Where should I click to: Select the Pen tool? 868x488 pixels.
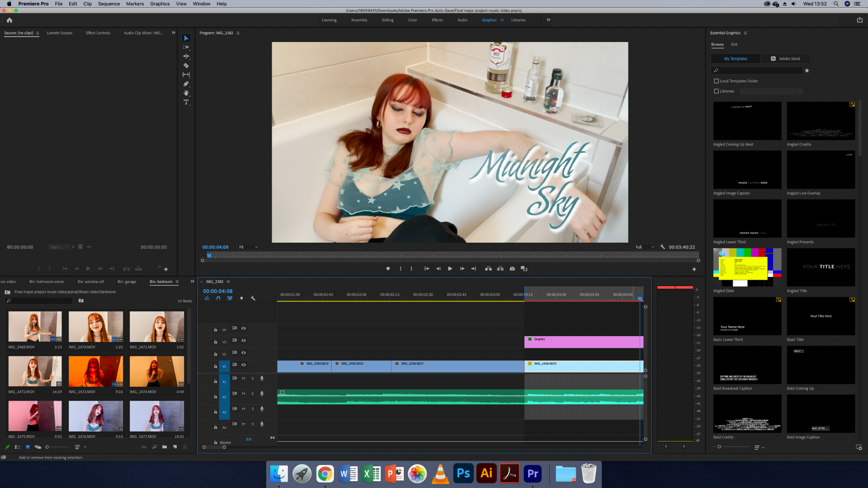click(x=186, y=84)
